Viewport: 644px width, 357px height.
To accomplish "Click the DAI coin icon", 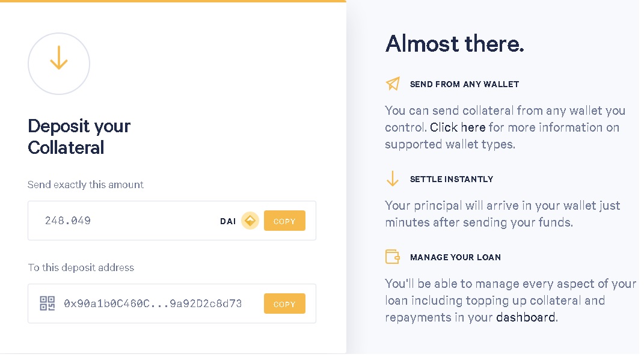I will (x=250, y=221).
